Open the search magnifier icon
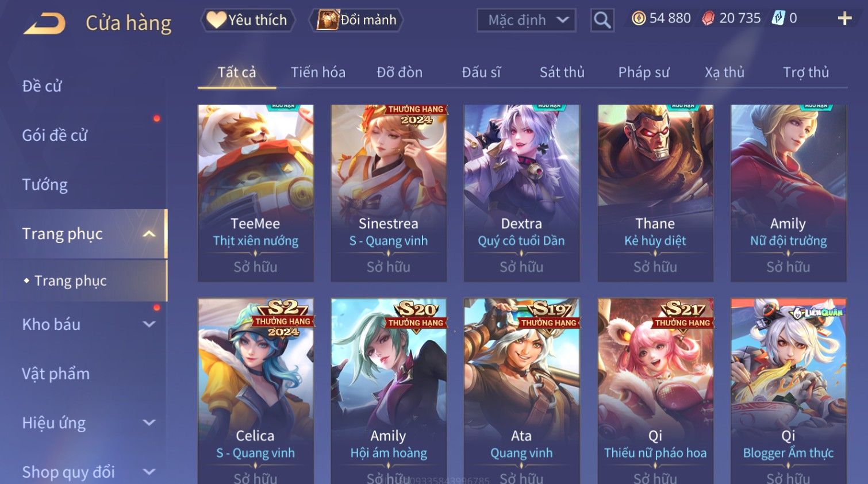 point(602,20)
